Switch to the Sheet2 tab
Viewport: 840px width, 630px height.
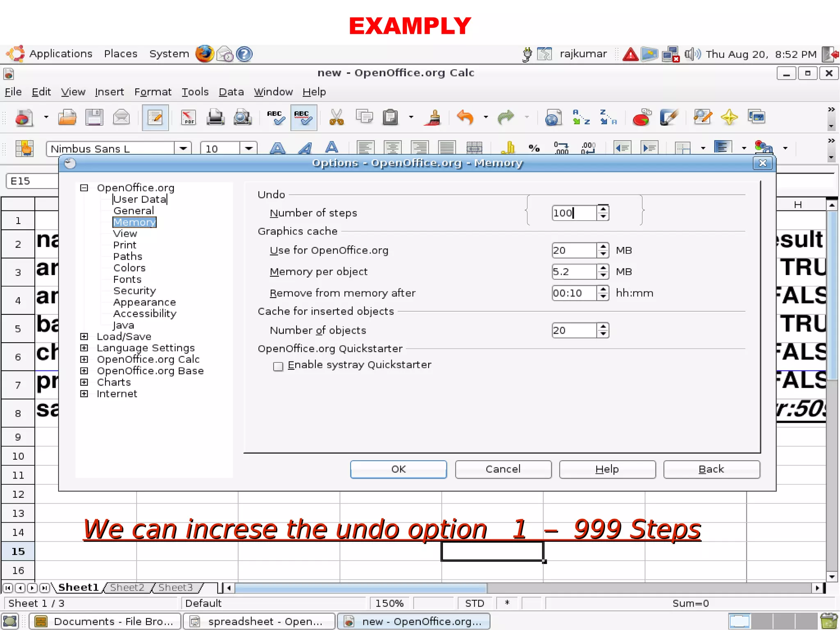(128, 587)
